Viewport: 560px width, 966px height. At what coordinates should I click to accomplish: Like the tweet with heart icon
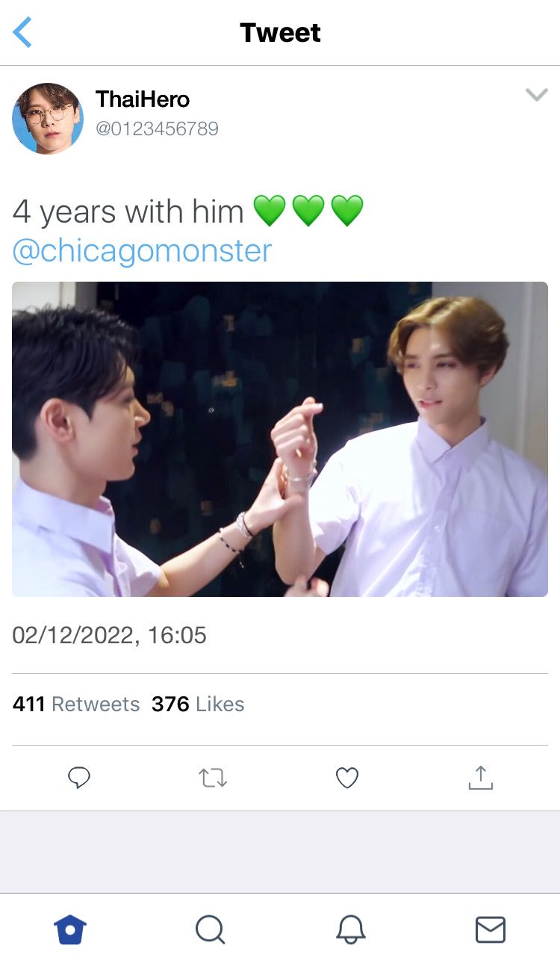pos(347,778)
